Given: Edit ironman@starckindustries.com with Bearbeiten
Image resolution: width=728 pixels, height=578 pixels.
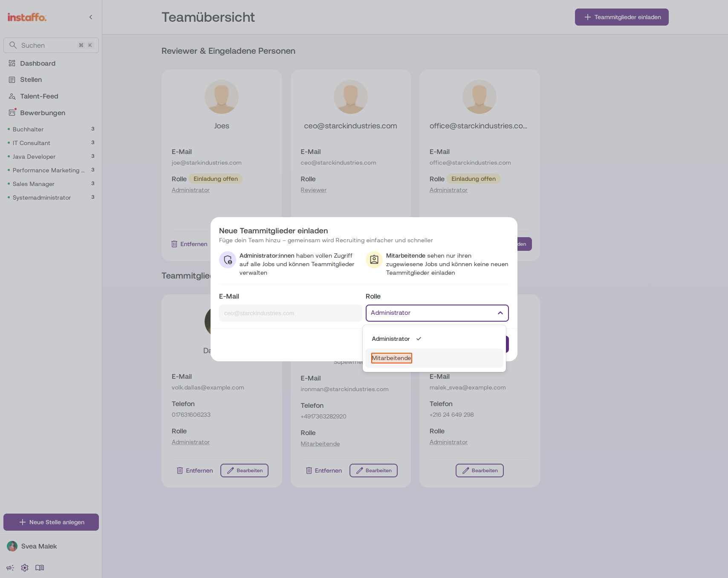Looking at the screenshot, I should [x=373, y=471].
